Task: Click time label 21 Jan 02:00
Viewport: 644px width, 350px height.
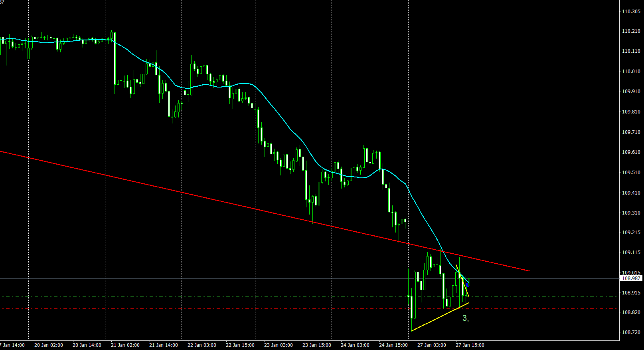Action: coord(125,345)
